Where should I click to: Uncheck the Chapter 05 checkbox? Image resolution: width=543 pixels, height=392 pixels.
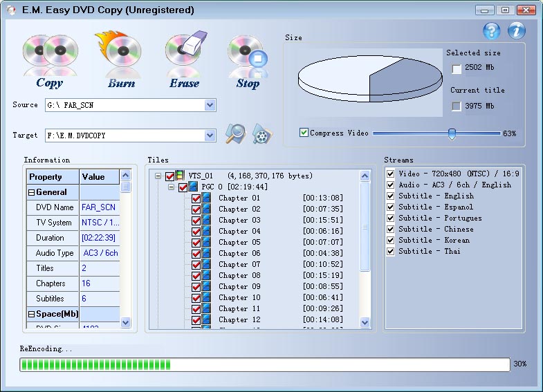tap(196, 242)
